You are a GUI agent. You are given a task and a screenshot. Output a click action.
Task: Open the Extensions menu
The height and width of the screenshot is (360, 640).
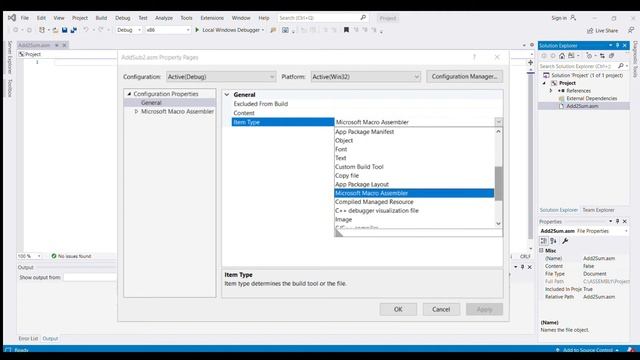(x=212, y=18)
